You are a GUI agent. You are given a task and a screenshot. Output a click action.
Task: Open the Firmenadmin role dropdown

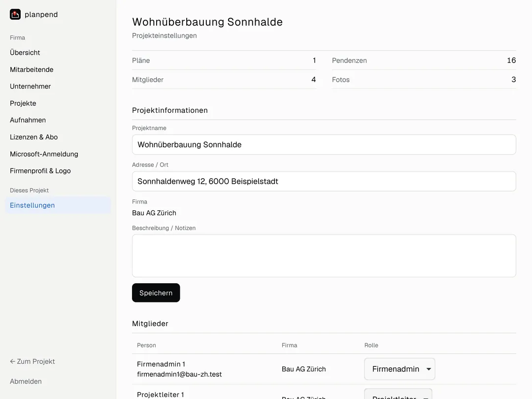(x=399, y=369)
